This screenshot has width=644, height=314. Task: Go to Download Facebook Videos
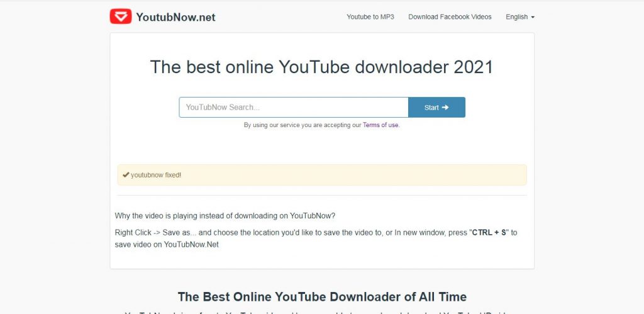click(450, 17)
